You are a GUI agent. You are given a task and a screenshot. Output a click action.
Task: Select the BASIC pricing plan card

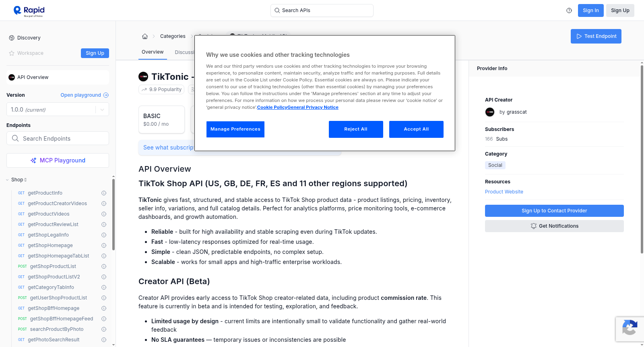pos(161,120)
